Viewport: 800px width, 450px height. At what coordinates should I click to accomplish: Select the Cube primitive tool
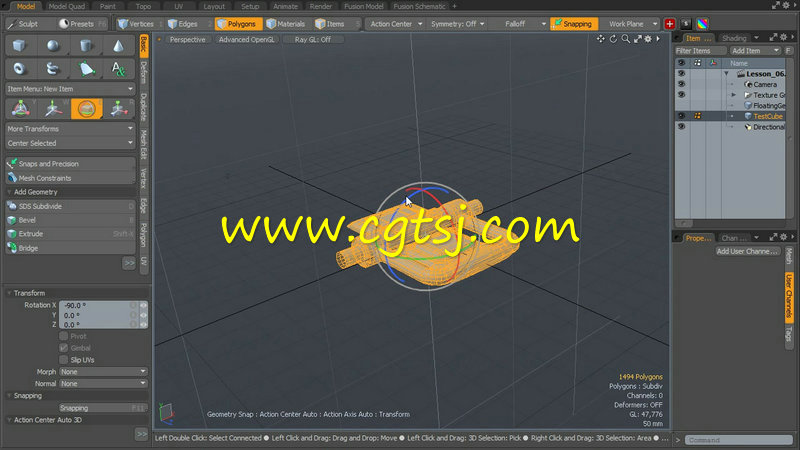pyautogui.click(x=19, y=46)
